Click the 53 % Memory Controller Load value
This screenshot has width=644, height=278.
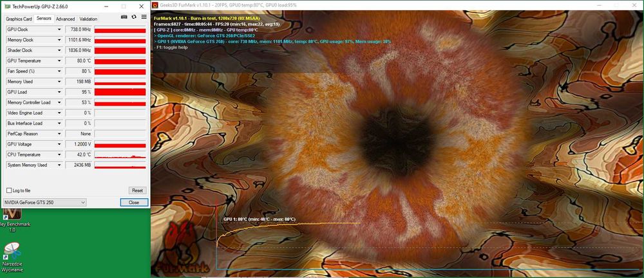click(x=79, y=103)
